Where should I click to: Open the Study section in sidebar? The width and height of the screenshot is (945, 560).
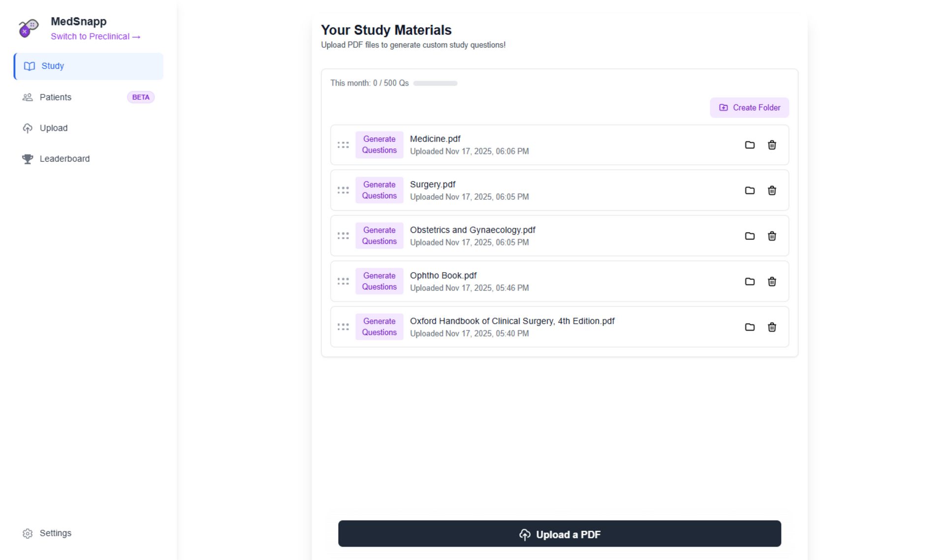point(53,66)
